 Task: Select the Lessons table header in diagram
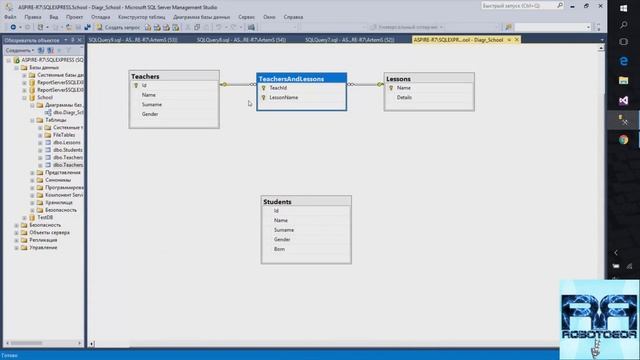tap(429, 79)
